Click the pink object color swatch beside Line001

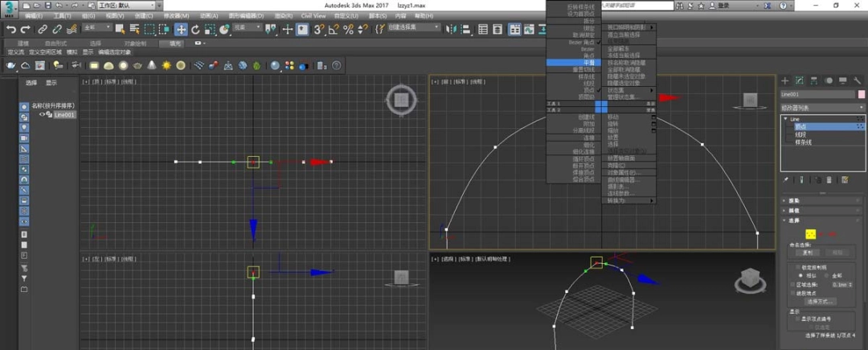point(862,95)
